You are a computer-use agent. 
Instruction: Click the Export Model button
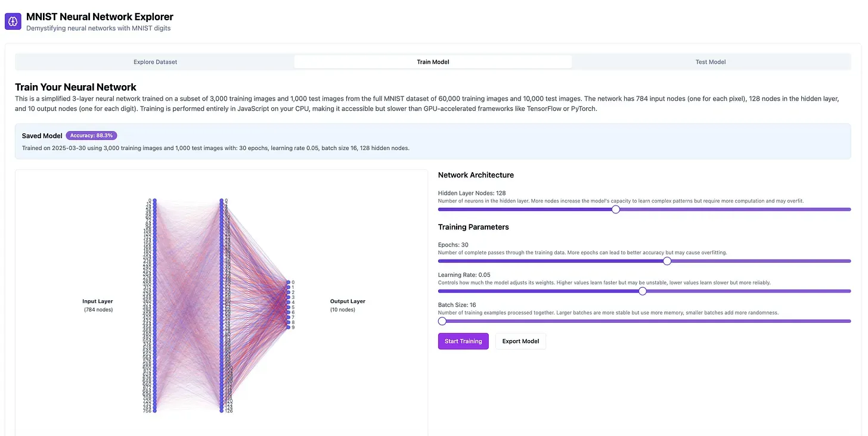(x=520, y=341)
